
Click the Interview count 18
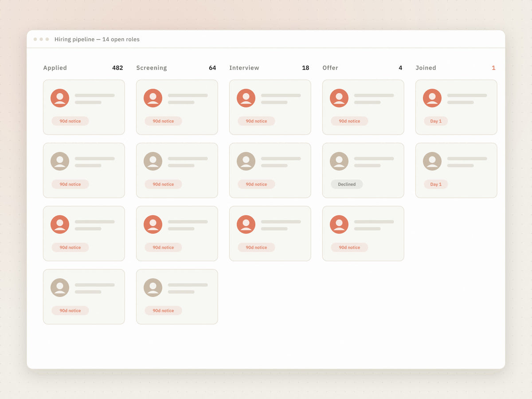tap(305, 68)
